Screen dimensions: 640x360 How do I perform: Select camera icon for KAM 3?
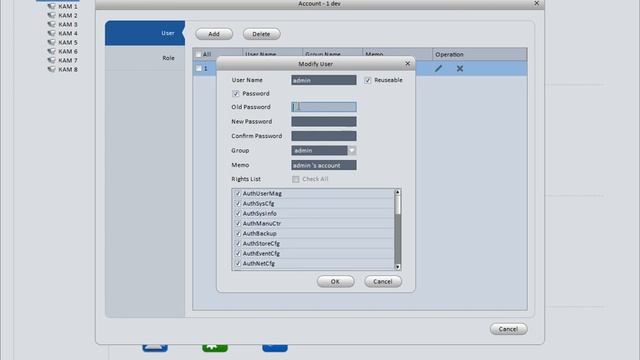pos(51,24)
